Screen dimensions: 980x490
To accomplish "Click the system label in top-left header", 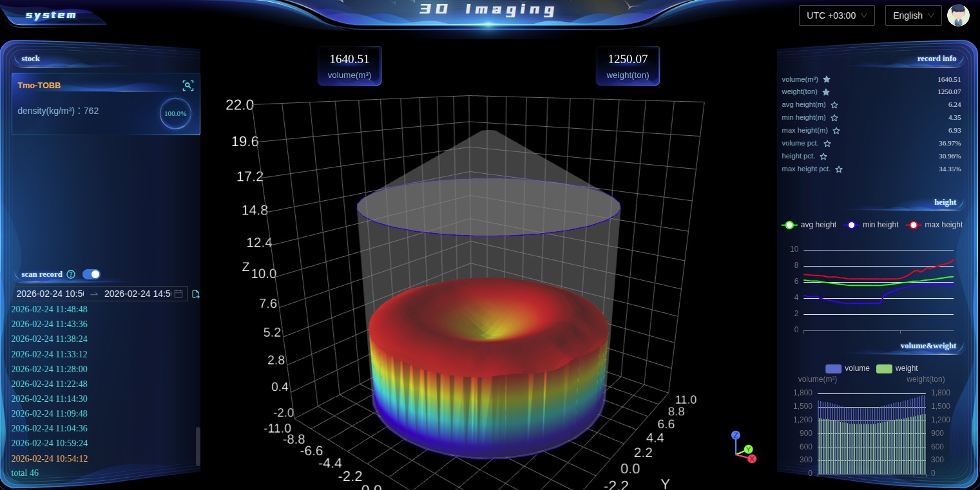I will (x=51, y=15).
